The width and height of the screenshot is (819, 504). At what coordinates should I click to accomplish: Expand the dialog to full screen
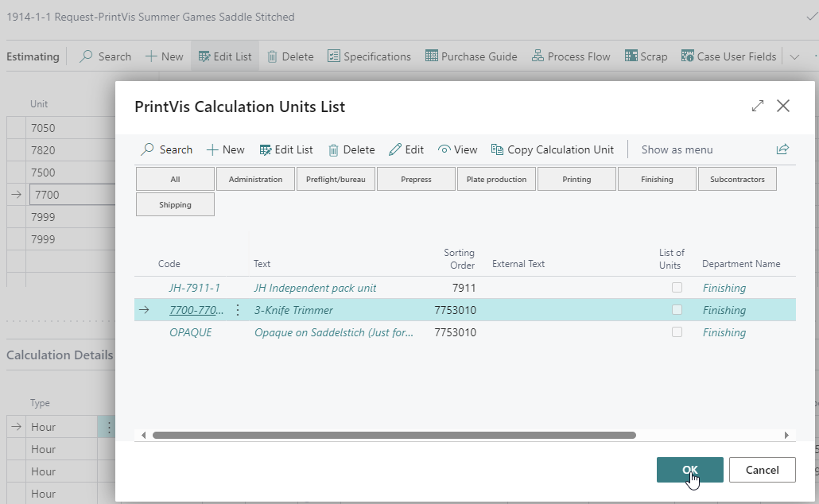[757, 106]
